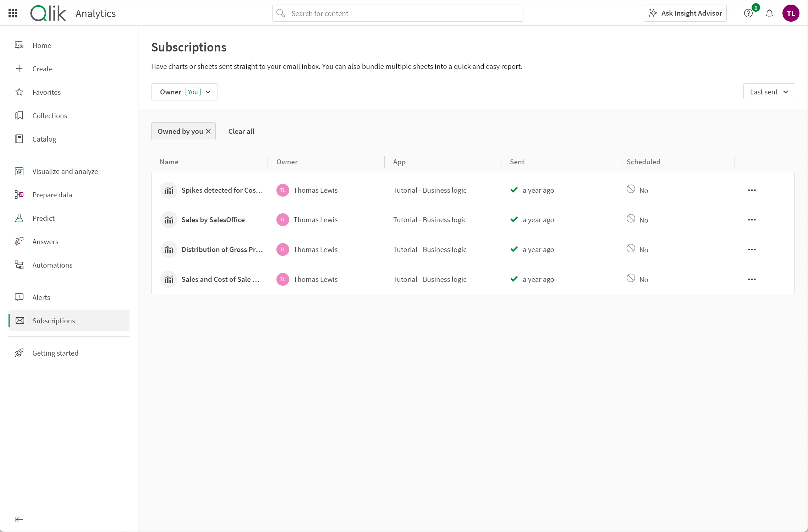
Task: Expand the three-dot menu for Sales by SalesOffice
Action: point(752,220)
